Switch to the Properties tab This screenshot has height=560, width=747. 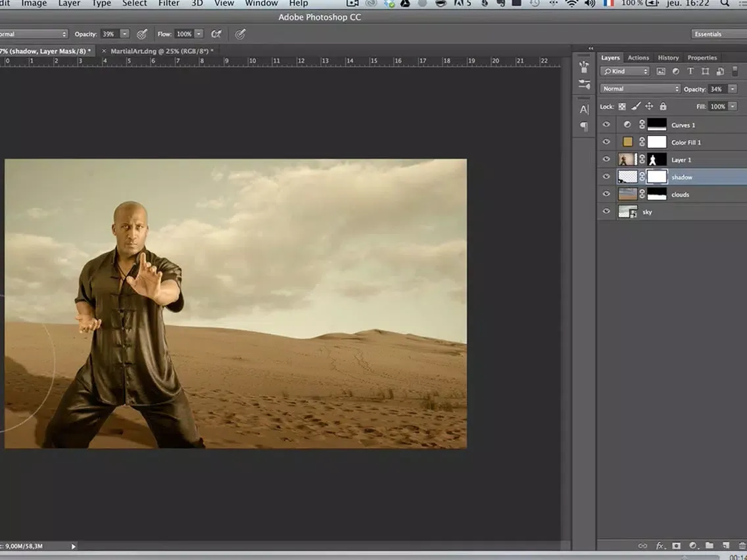(702, 58)
